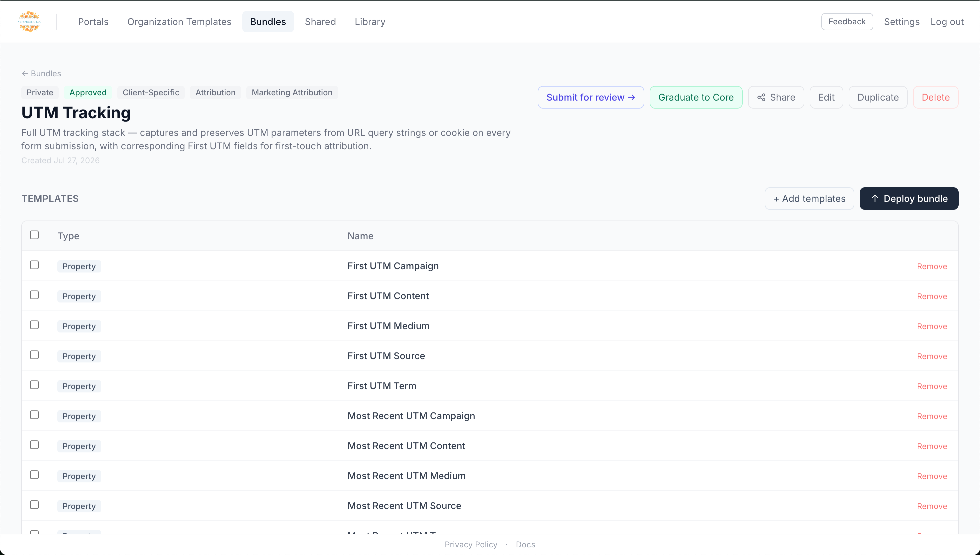The image size is (980, 555).
Task: Click the Client-Specific tag
Action: pyautogui.click(x=151, y=93)
